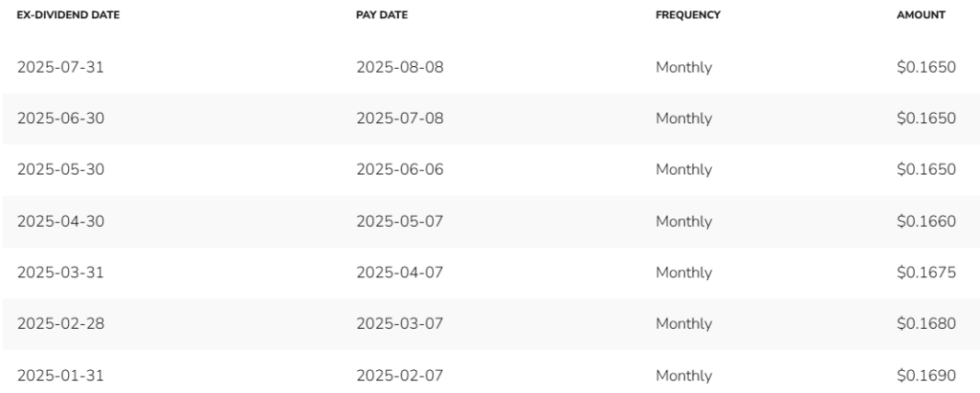Viewport: 980px width, 393px height.
Task: Click the $0.1690 dividend amount
Action: tap(926, 376)
